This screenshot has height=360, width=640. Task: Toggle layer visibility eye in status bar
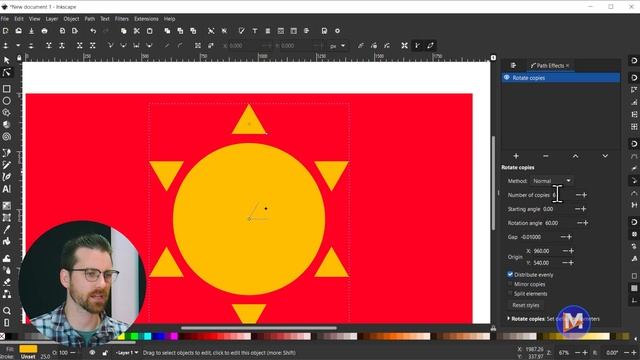click(92, 353)
